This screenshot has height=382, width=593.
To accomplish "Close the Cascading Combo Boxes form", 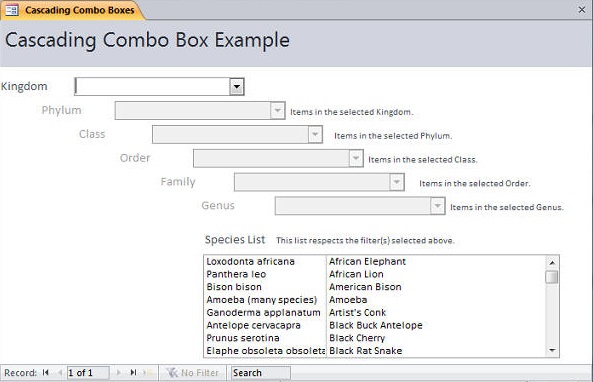I will coord(582,10).
